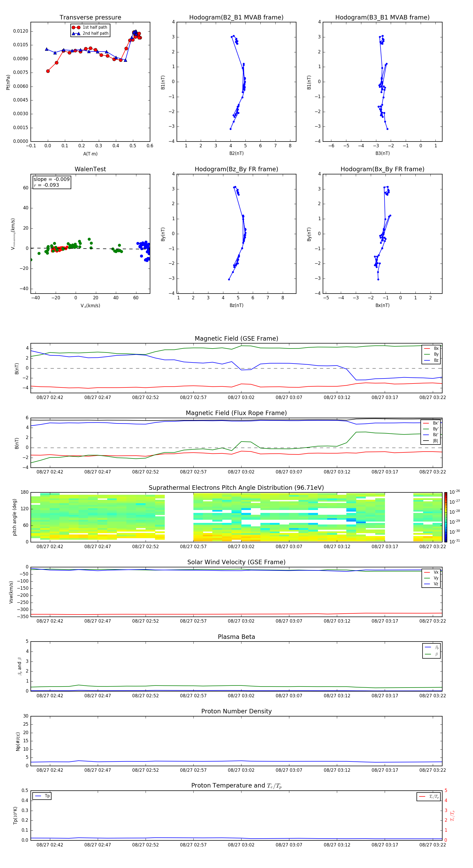Click the 'Plasma Beta' plot title
473x868 pixels.
[236, 637]
